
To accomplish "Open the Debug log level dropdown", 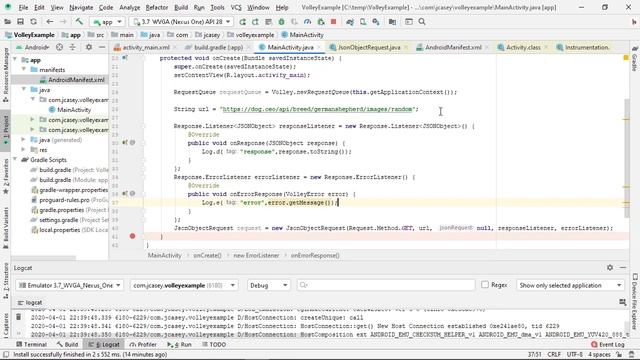I will coord(269,285).
